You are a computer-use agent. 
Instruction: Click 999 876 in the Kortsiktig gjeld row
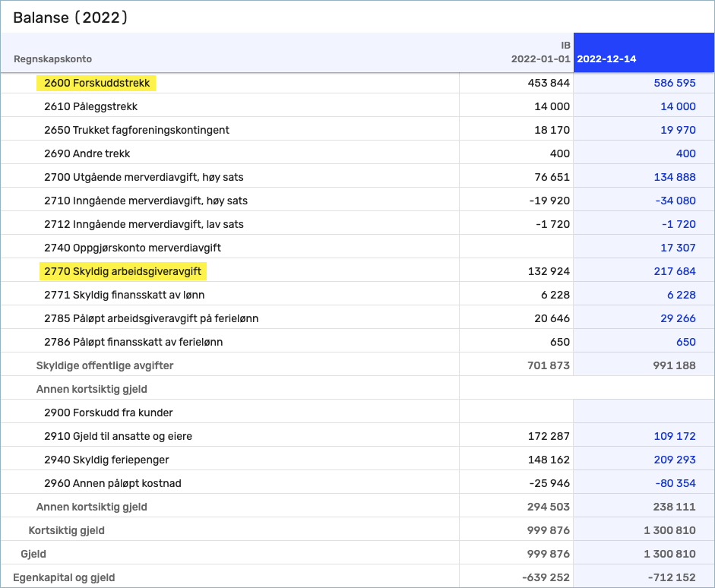[x=549, y=530]
